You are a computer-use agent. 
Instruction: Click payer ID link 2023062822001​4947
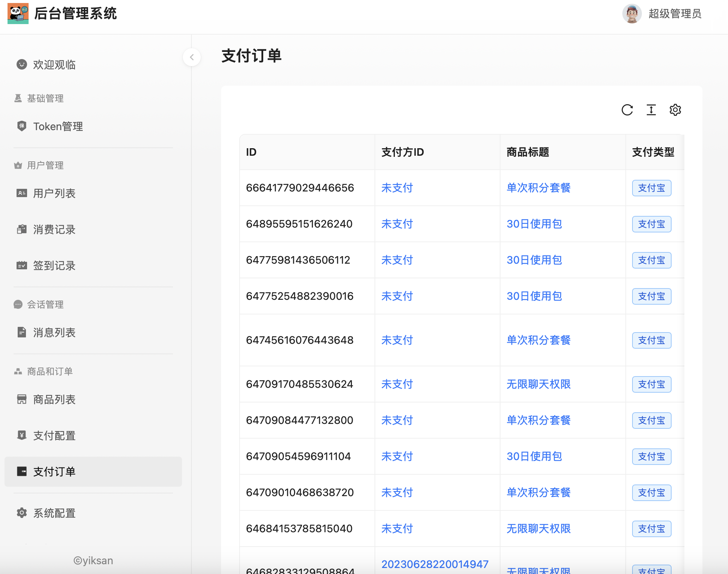coord(435,564)
